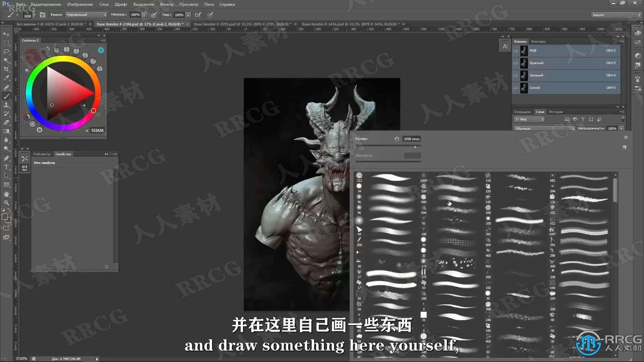Open the Coolorus settings gear
The height and width of the screenshot is (362, 644).
101,50
